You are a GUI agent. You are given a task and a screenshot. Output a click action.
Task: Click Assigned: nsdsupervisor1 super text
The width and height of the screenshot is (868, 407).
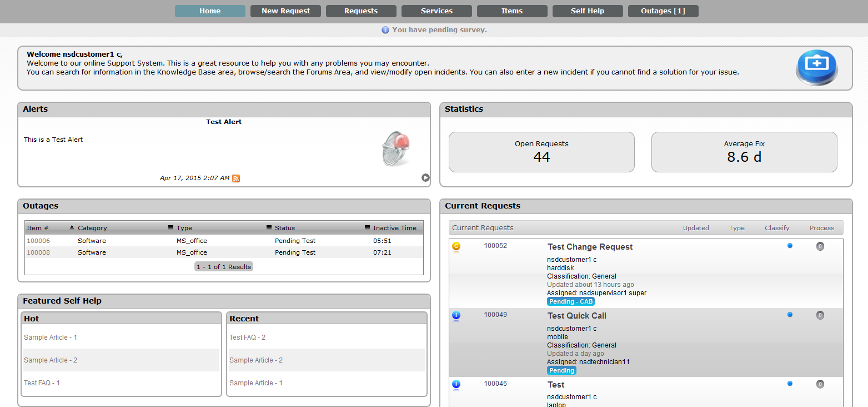coord(596,293)
